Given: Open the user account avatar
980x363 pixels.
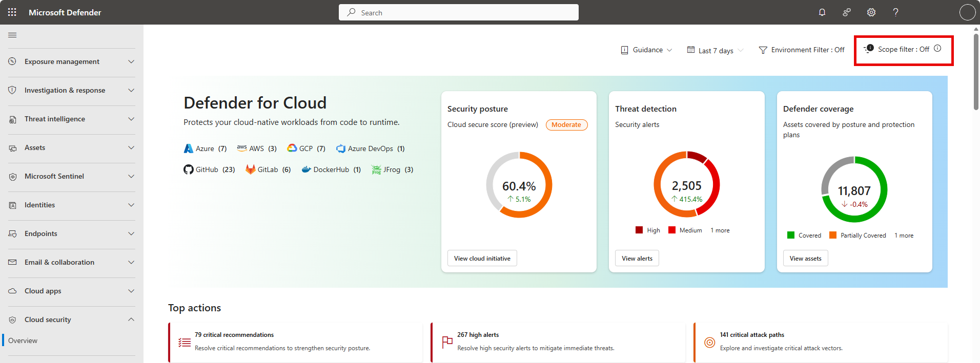Looking at the screenshot, I should pos(967,12).
